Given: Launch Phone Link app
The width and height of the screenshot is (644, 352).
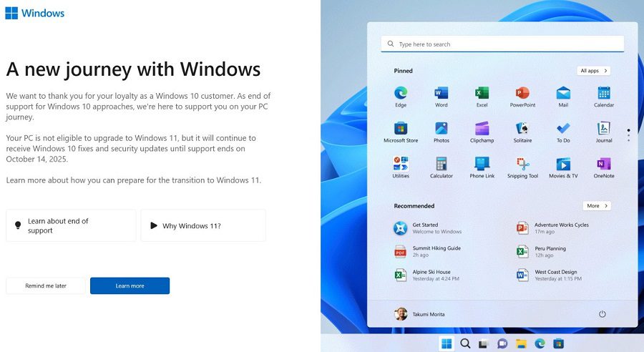Looking at the screenshot, I should click(482, 167).
